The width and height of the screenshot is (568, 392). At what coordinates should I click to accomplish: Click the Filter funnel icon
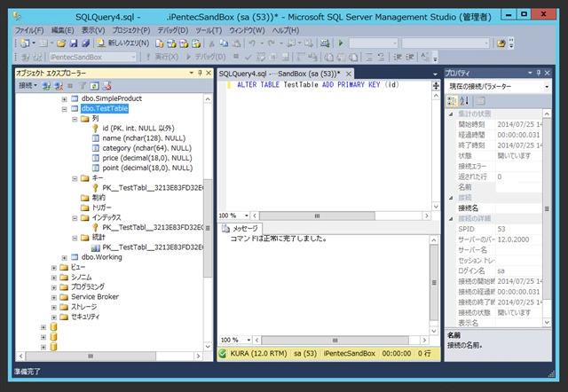(83, 86)
